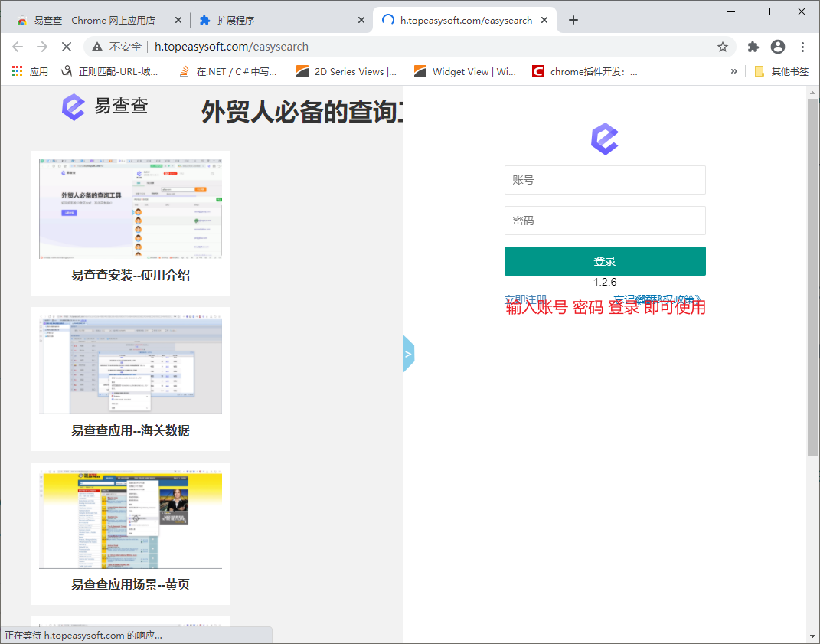Click the browser back arrow
820x644 pixels.
(x=18, y=47)
